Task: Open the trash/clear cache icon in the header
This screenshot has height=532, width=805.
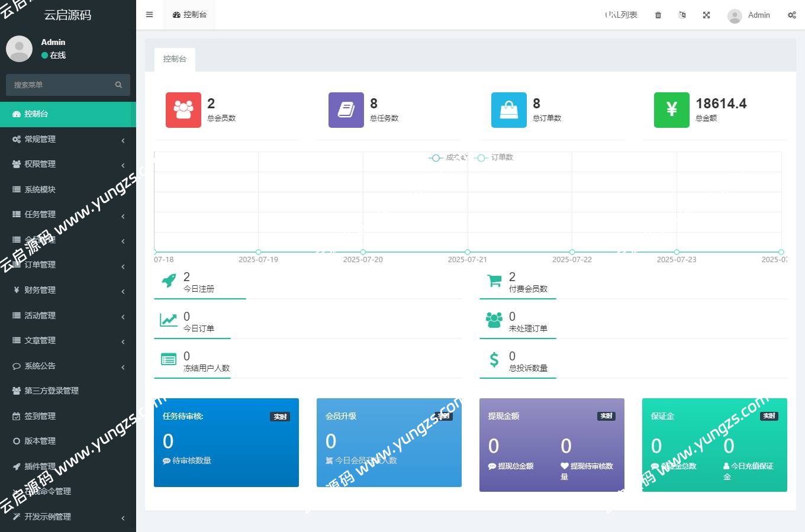Action: click(657, 15)
